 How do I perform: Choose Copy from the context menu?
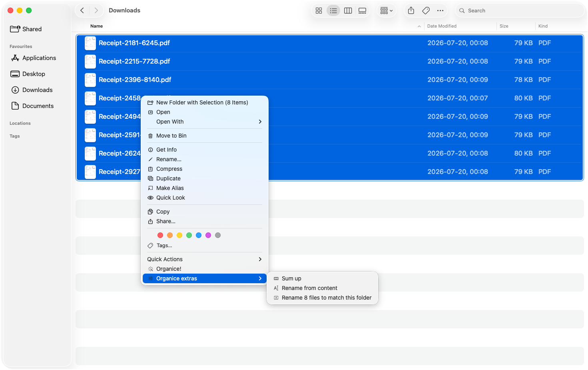(204, 212)
